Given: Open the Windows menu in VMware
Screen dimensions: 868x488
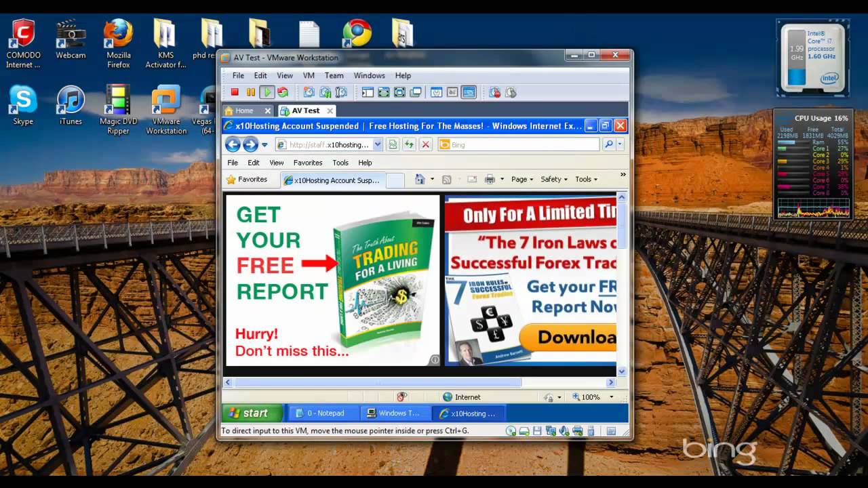Looking at the screenshot, I should tap(369, 75).
